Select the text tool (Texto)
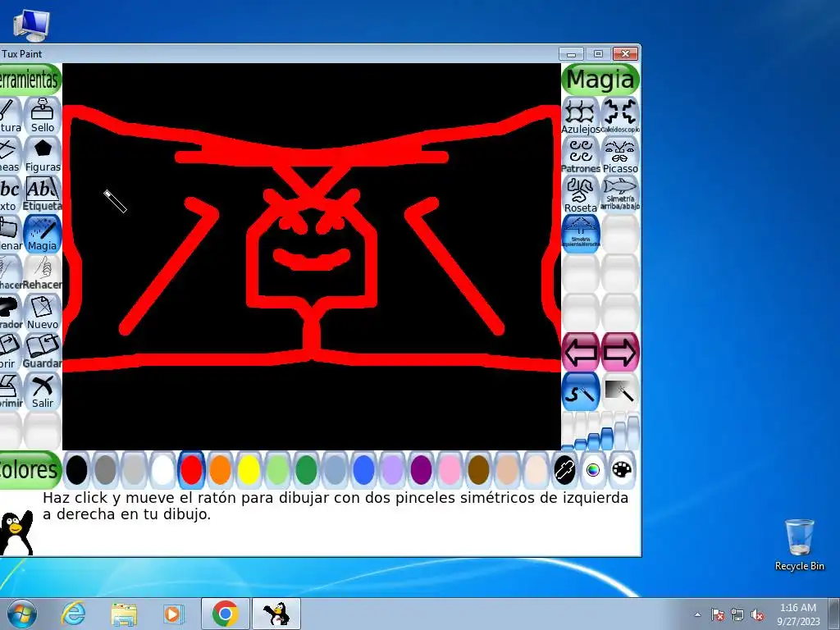840x630 pixels. coord(10,194)
